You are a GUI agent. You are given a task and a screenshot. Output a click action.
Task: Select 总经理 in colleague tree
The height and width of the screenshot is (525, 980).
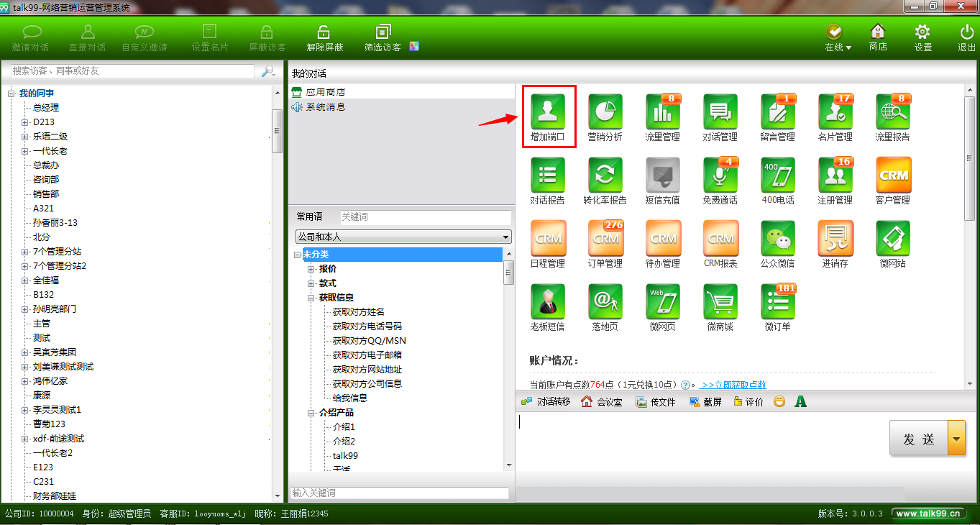point(46,108)
